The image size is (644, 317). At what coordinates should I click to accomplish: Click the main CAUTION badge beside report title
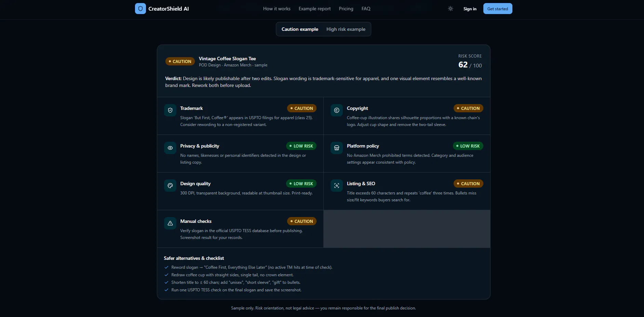[x=180, y=61]
